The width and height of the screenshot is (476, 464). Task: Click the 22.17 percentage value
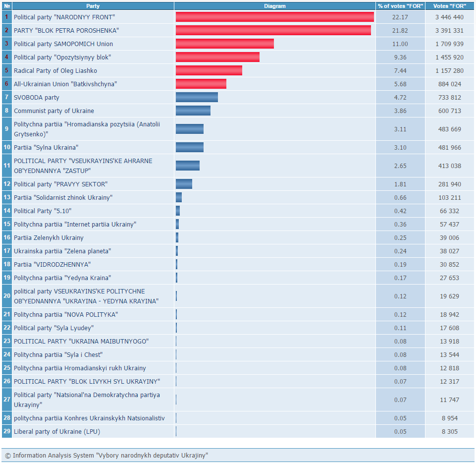click(x=400, y=17)
